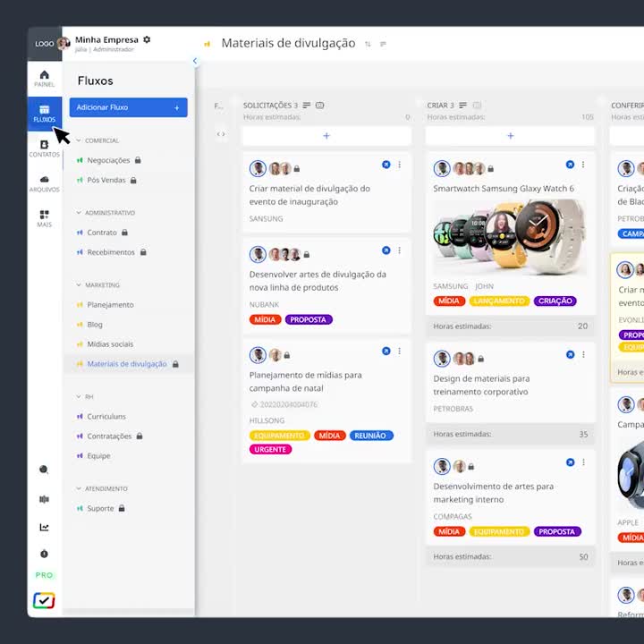Screen dimensions: 644x644
Task: Click lock icon on natal card
Action: click(287, 355)
